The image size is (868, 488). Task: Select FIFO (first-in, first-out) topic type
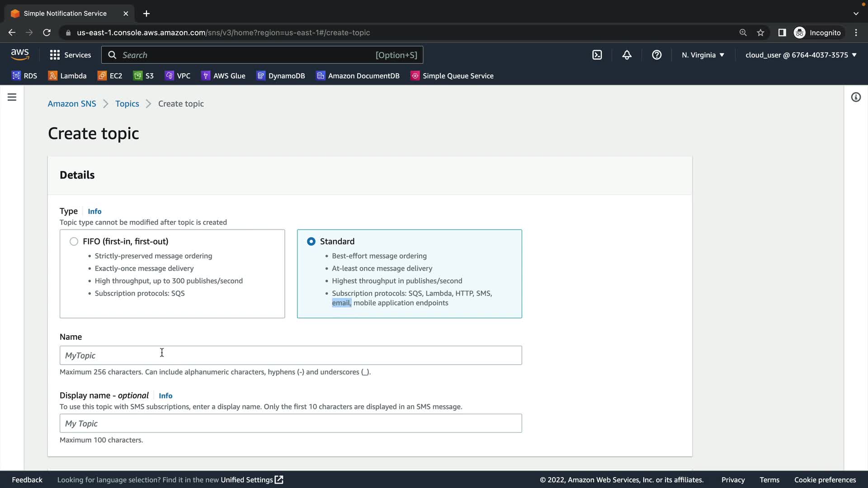coord(74,241)
